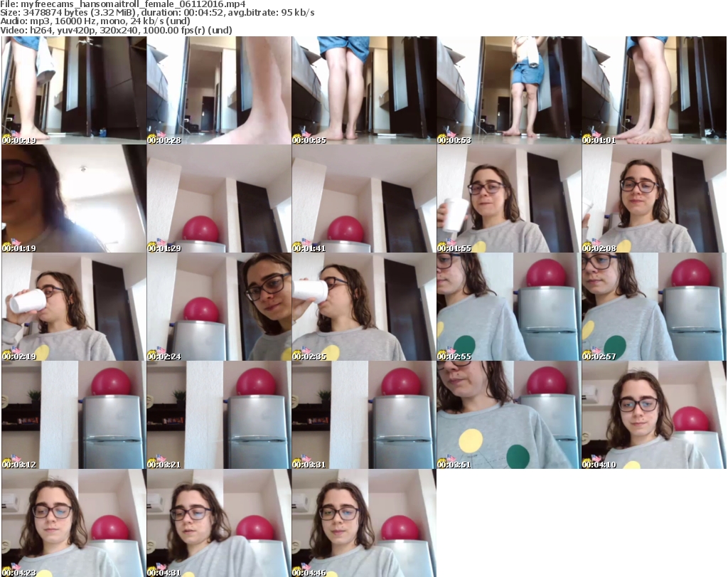
Task: Select the thumbnail timestamped 00:02:35
Action: point(364,307)
